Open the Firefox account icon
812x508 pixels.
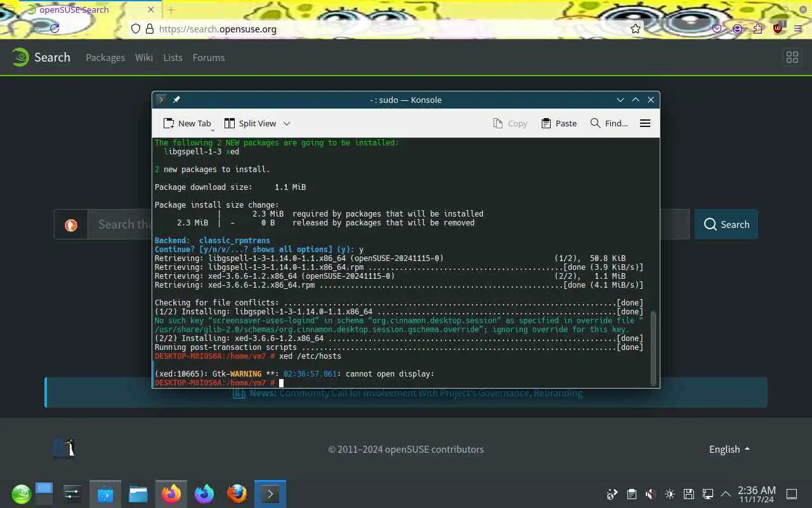(x=737, y=29)
